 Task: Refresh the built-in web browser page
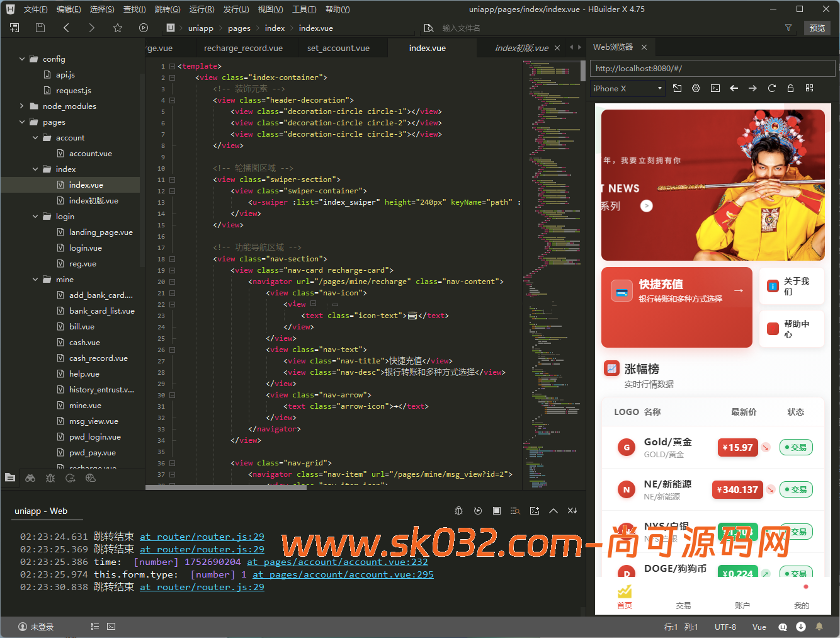point(771,88)
